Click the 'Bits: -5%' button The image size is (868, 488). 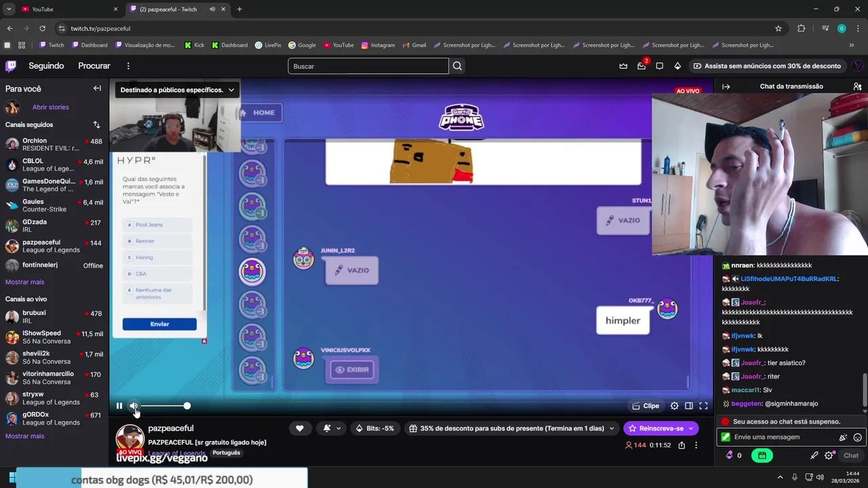[x=375, y=428]
